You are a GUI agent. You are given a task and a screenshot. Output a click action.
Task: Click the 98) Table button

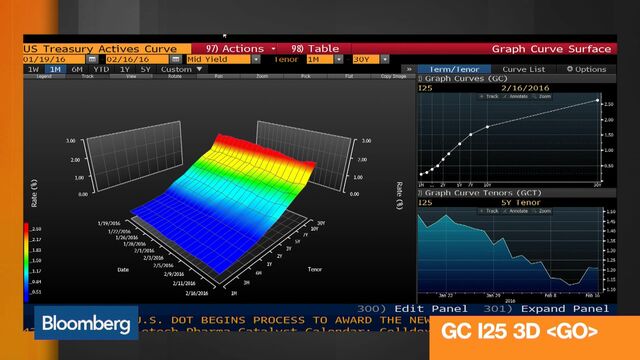(x=315, y=49)
